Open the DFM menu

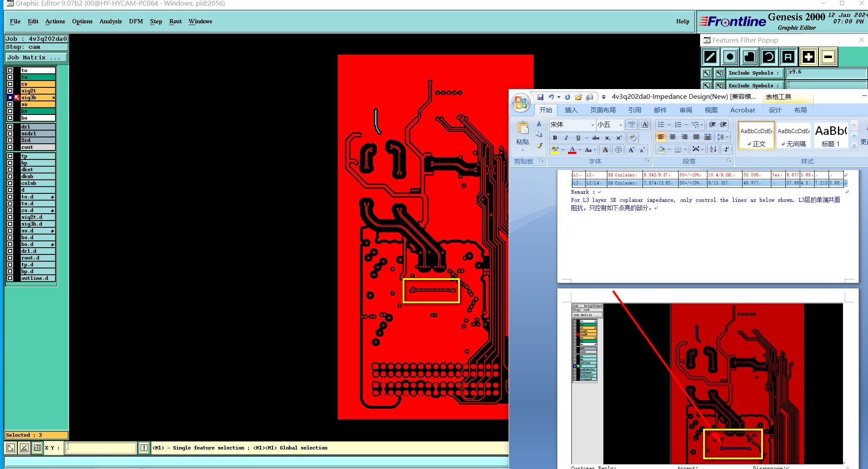136,21
